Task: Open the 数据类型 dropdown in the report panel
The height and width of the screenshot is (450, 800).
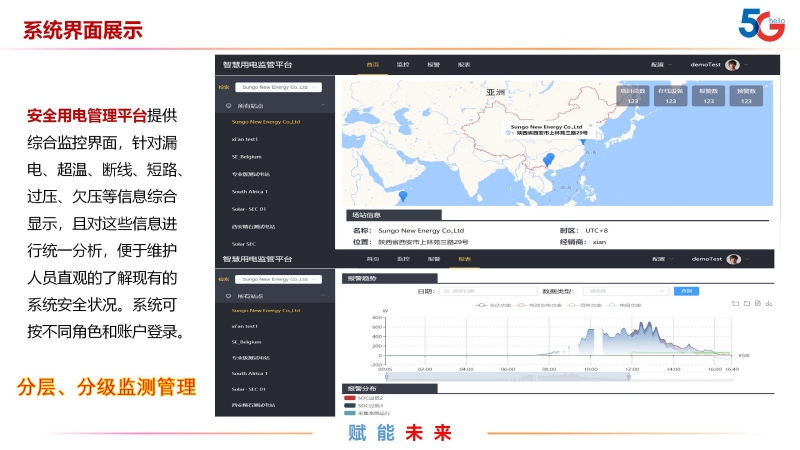Action: tap(625, 291)
